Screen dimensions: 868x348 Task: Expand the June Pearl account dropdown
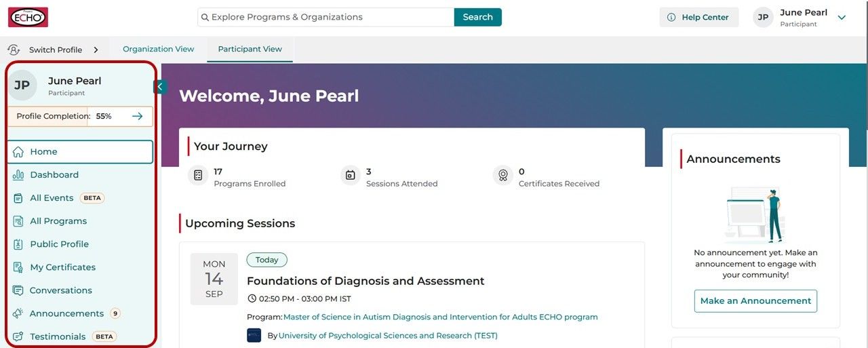tap(842, 18)
